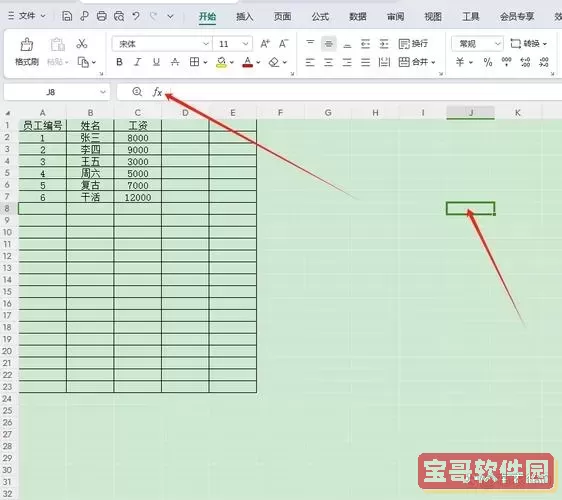This screenshot has width=562, height=500.
Task: Click the Decrease Decimal places icon
Action: click(544, 62)
